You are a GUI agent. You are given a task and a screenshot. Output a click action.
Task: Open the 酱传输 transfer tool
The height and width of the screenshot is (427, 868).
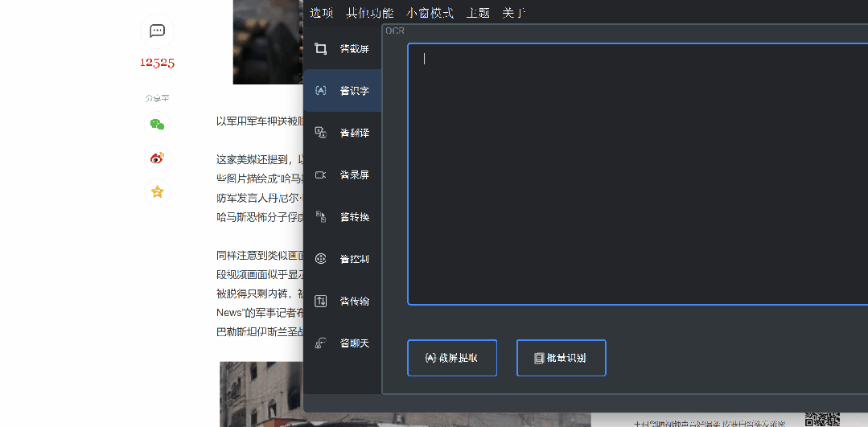(342, 301)
